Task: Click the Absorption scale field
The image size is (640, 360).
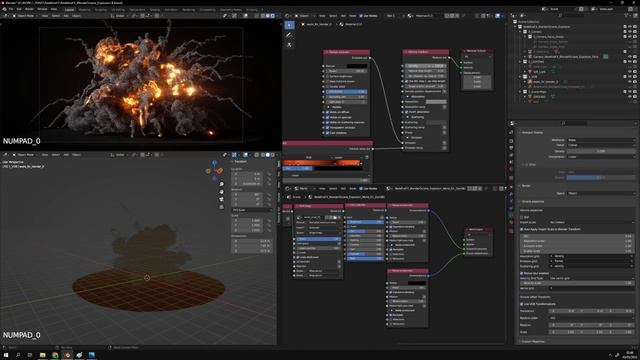Action: pos(578,241)
